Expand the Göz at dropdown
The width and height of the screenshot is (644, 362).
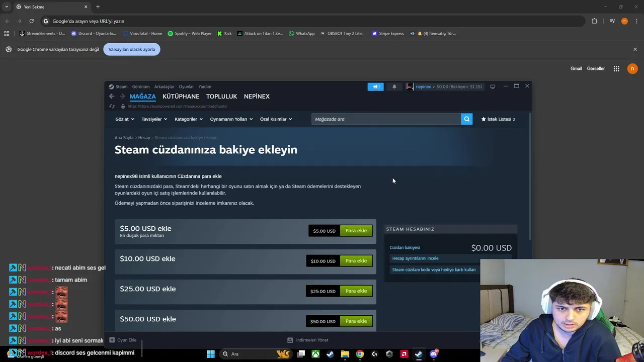tap(125, 119)
